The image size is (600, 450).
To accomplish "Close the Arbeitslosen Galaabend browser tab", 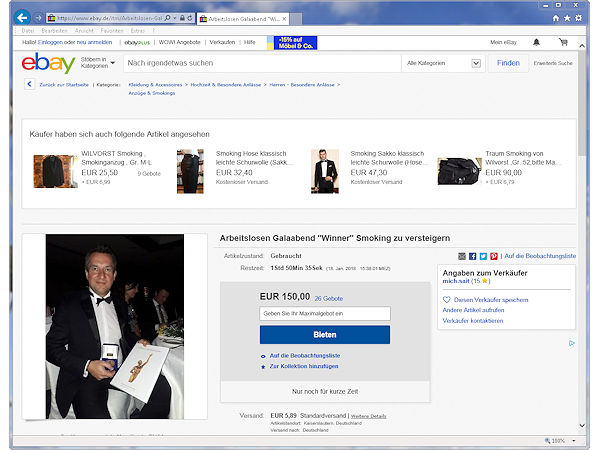I will point(284,19).
